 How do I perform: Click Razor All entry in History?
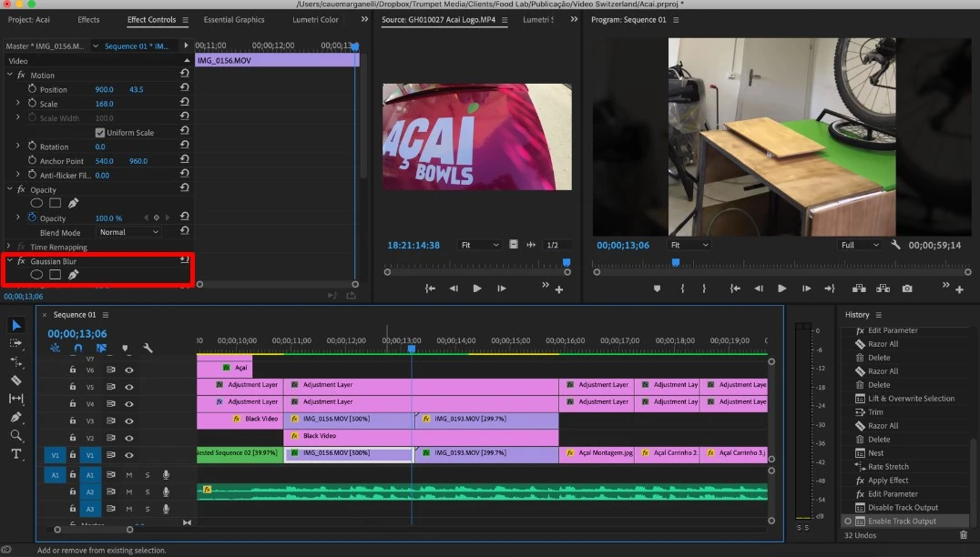coord(883,344)
